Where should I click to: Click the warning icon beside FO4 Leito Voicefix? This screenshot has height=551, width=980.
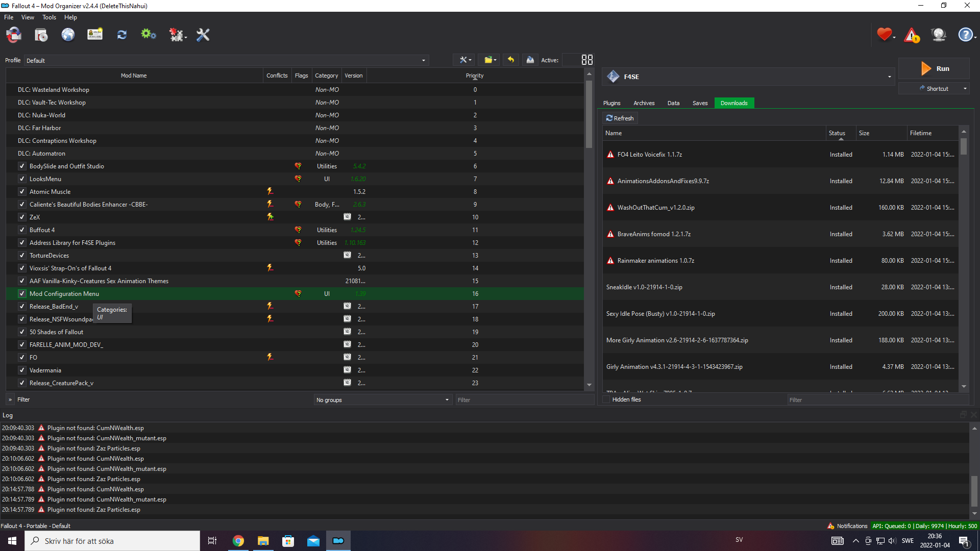[x=610, y=154]
